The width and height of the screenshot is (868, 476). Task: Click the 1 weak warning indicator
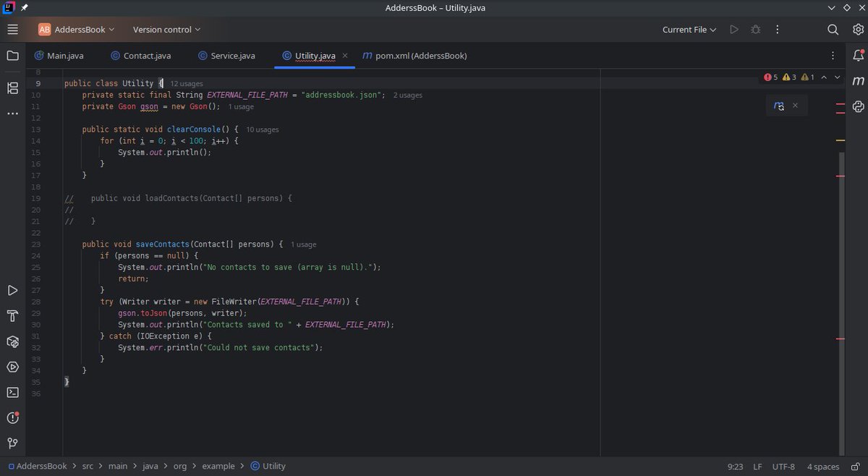807,77
